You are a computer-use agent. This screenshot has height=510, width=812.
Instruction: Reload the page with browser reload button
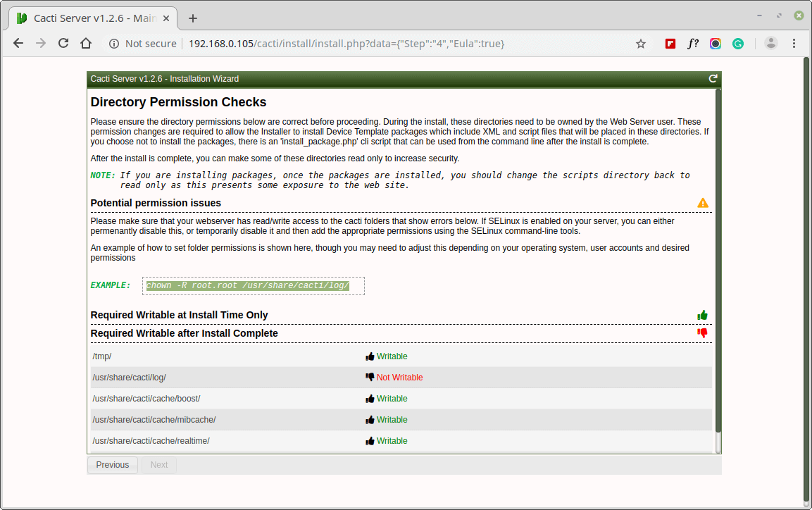point(63,44)
